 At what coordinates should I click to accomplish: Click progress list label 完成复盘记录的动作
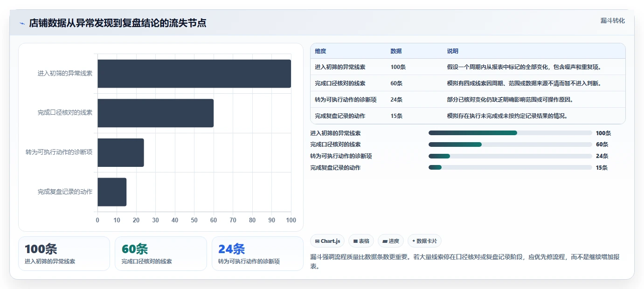pyautogui.click(x=335, y=168)
